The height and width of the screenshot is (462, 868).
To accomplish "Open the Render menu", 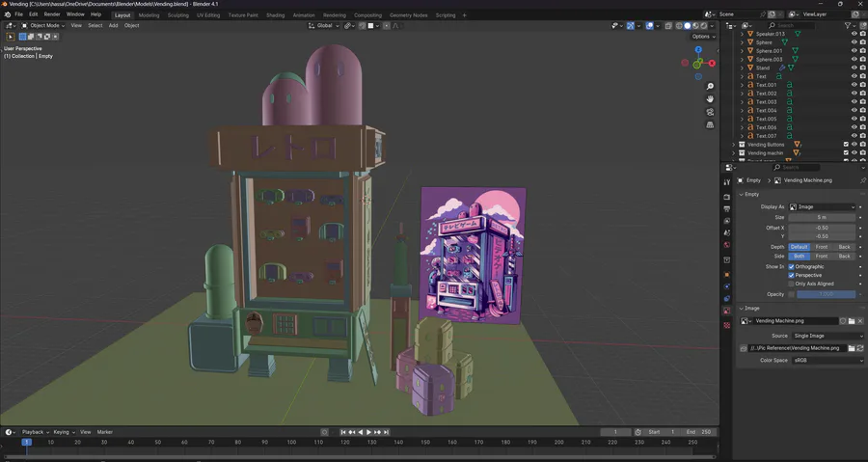I will point(52,14).
